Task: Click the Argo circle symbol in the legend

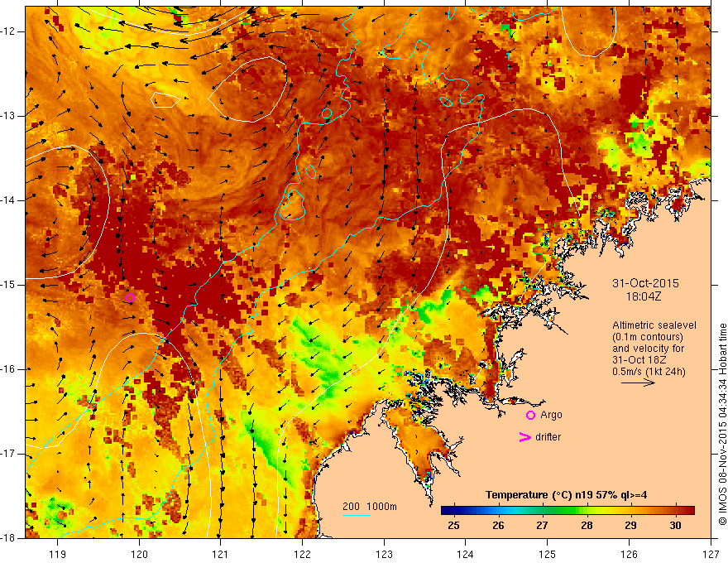Action: pyautogui.click(x=530, y=416)
